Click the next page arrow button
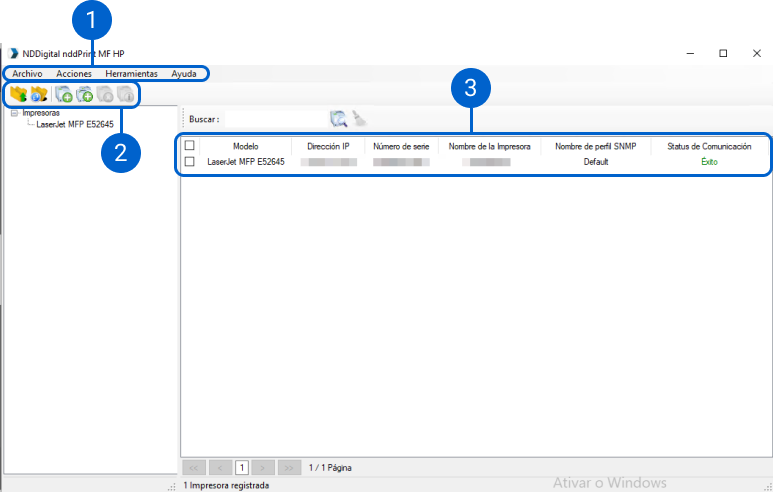The height and width of the screenshot is (492, 773). pos(263,467)
